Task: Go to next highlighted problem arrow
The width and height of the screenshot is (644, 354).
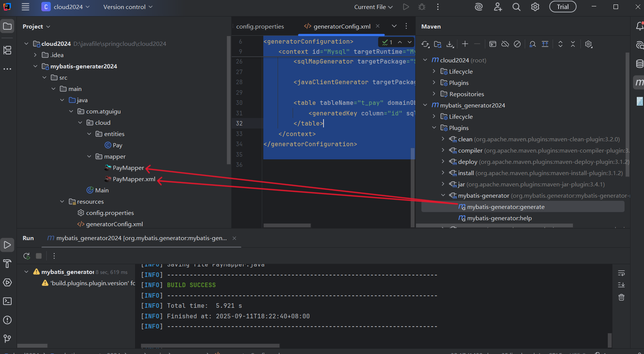Action: 409,42
